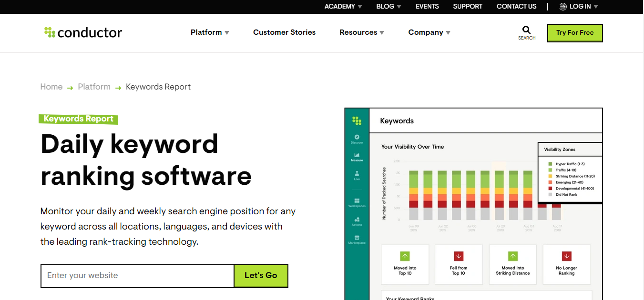Expand the Blog dropdown
Viewport: 644px width, 300px height.
[388, 6]
